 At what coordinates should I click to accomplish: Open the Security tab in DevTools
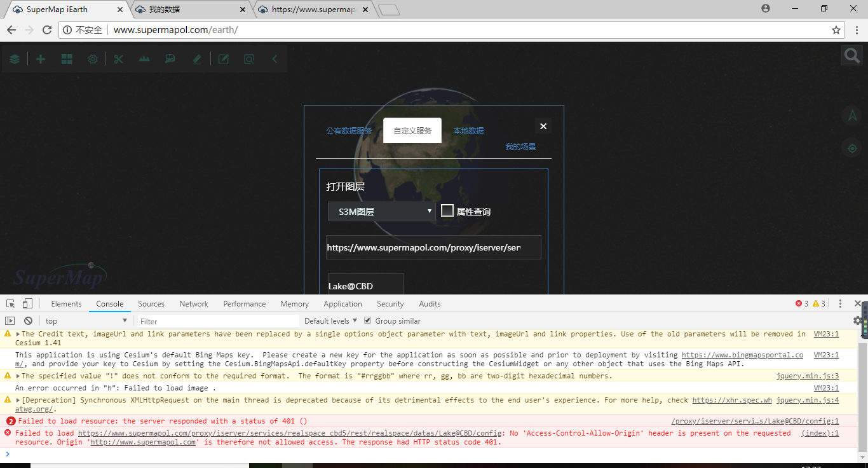(390, 304)
